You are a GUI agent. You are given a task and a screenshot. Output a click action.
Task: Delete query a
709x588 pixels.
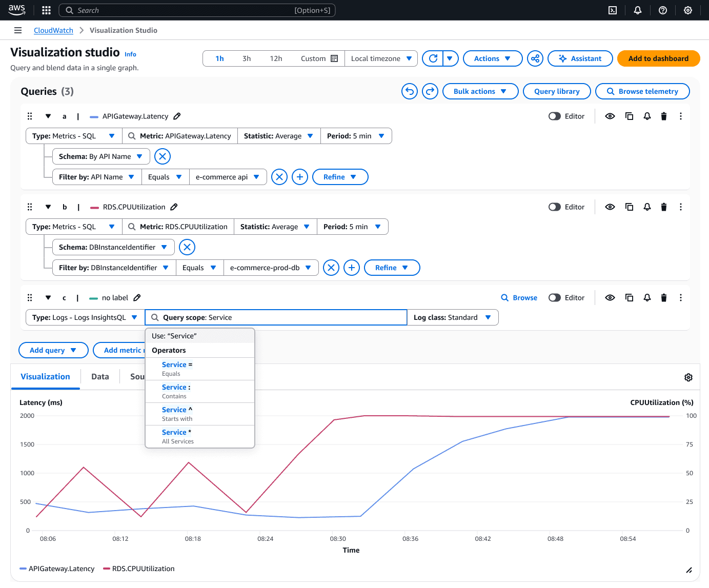click(x=664, y=116)
